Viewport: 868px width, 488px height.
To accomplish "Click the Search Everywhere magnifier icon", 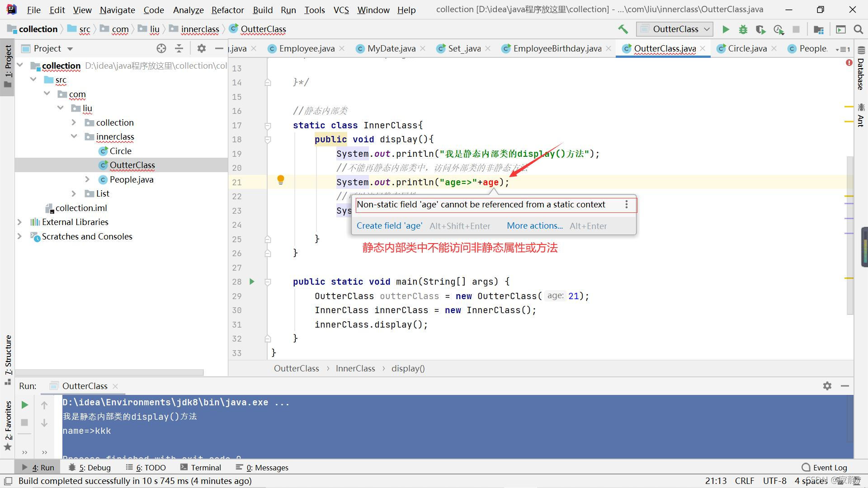I will tap(858, 29).
